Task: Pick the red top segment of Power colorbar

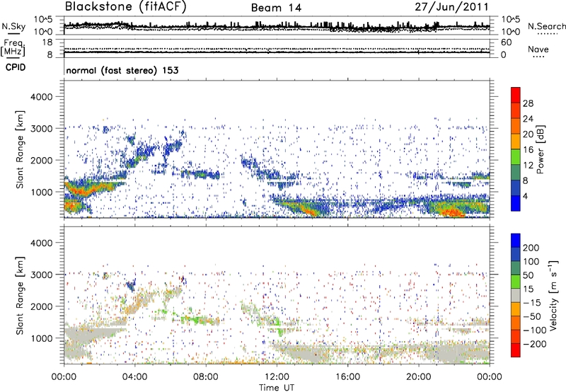Action: pos(516,95)
